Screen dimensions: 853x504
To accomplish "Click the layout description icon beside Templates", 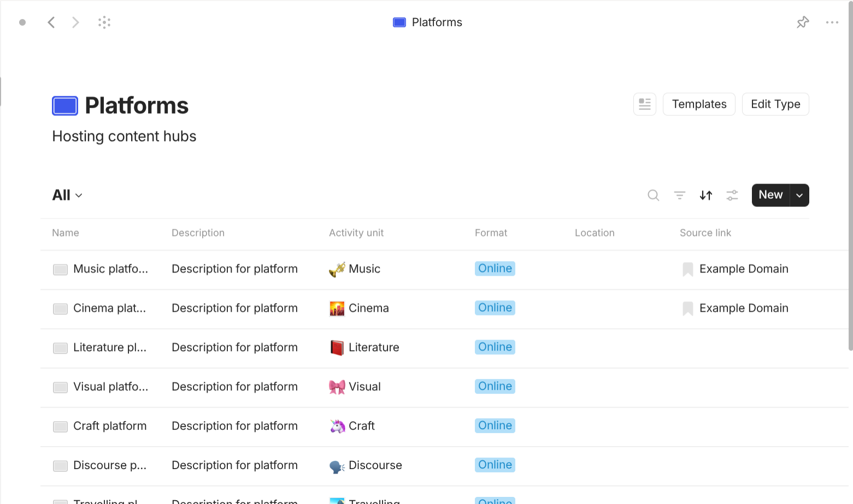I will [644, 104].
